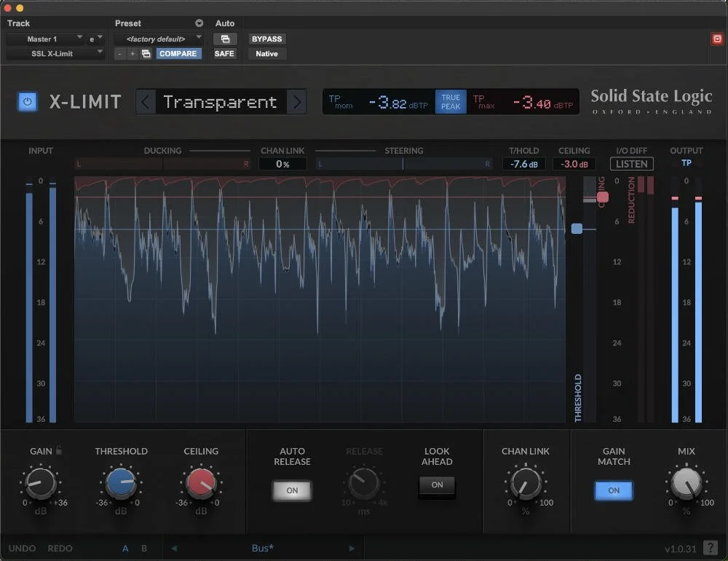
Task: Go to previous preset with left arrow
Action: tap(146, 102)
